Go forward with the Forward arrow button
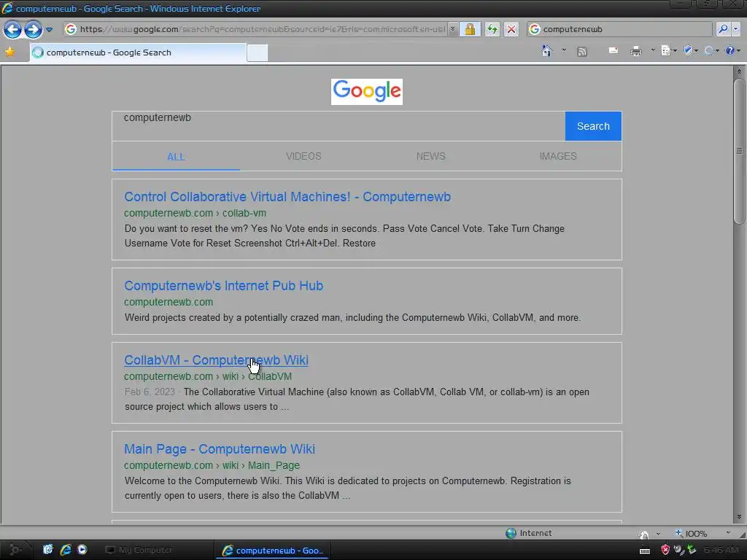Screen dimensions: 747x560 point(33,29)
